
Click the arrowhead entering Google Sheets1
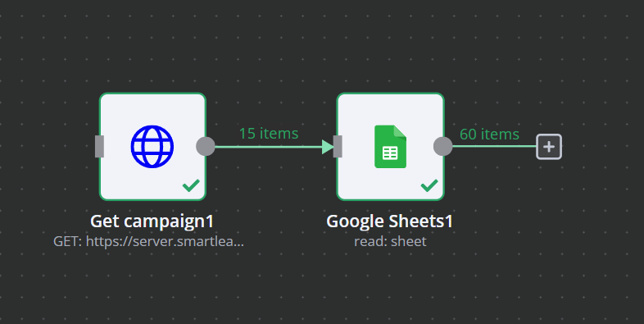(x=328, y=147)
